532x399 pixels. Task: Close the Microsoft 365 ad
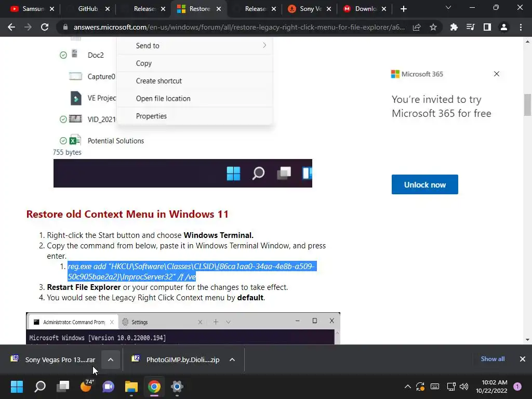tap(496, 74)
